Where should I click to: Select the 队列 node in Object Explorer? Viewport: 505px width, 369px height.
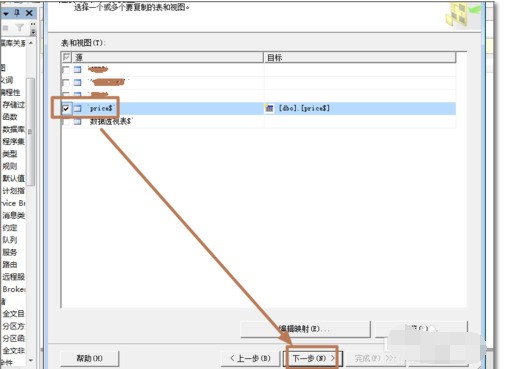point(10,240)
